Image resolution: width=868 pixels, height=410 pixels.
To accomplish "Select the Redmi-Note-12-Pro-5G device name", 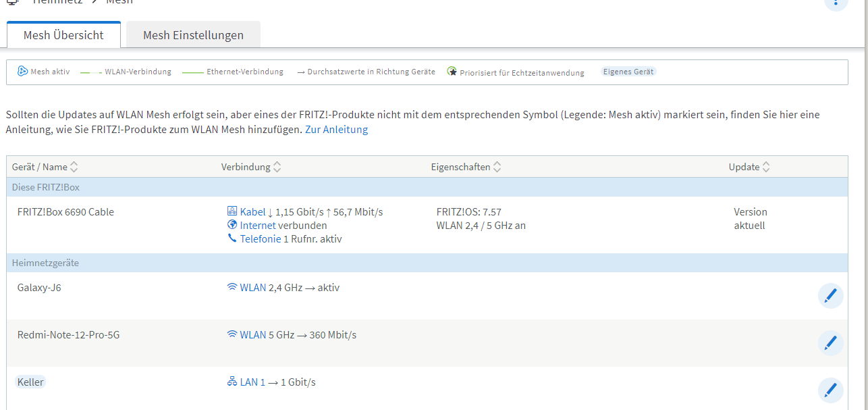I will click(68, 335).
